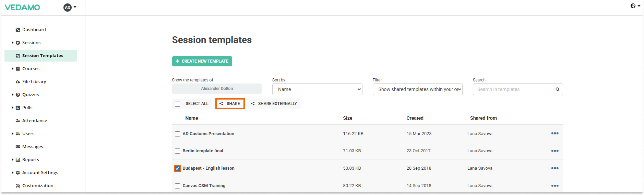Expand the Quizzes sidebar arrow

coord(13,95)
